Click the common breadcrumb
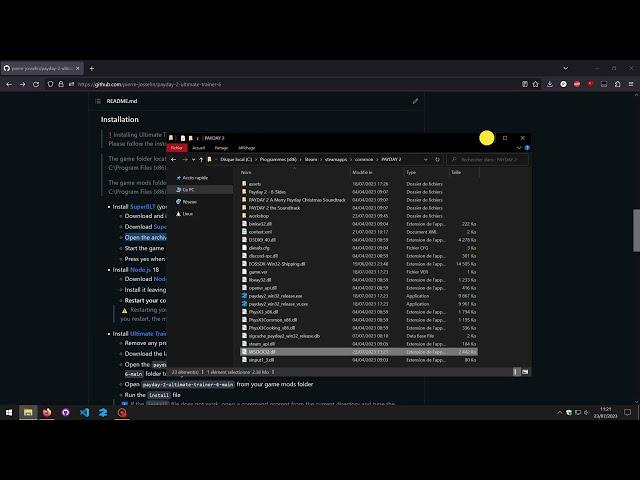This screenshot has width=640, height=480. [x=364, y=160]
